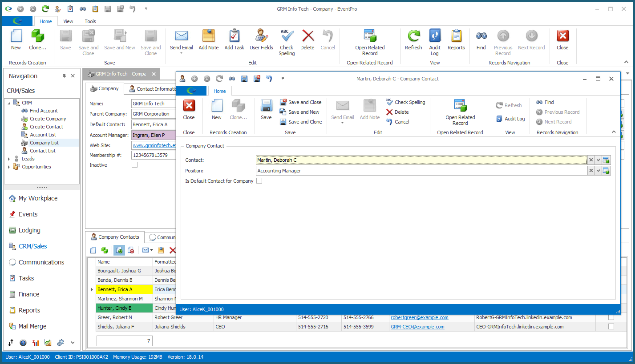Image resolution: width=635 pixels, height=364 pixels.
Task: Open Related Record in Company Contact dialog
Action: pyautogui.click(x=460, y=112)
